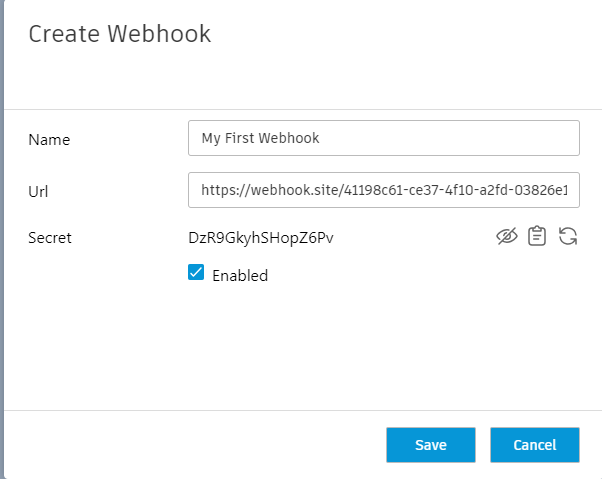This screenshot has height=479, width=602.
Task: Click the webhook.site address text
Action: 383,189
